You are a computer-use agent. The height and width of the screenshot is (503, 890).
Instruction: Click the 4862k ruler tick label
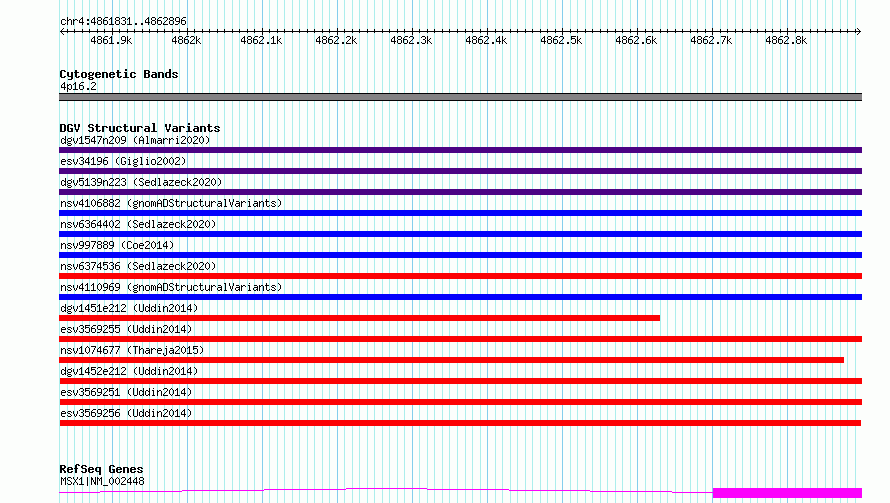click(186, 40)
